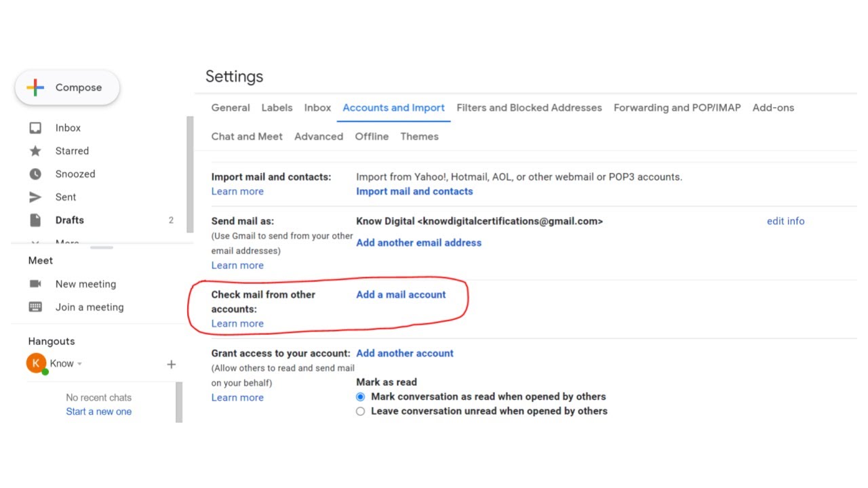Click the Join a meeting keyboard icon
Viewport: 868px width, 488px height.
pyautogui.click(x=35, y=307)
